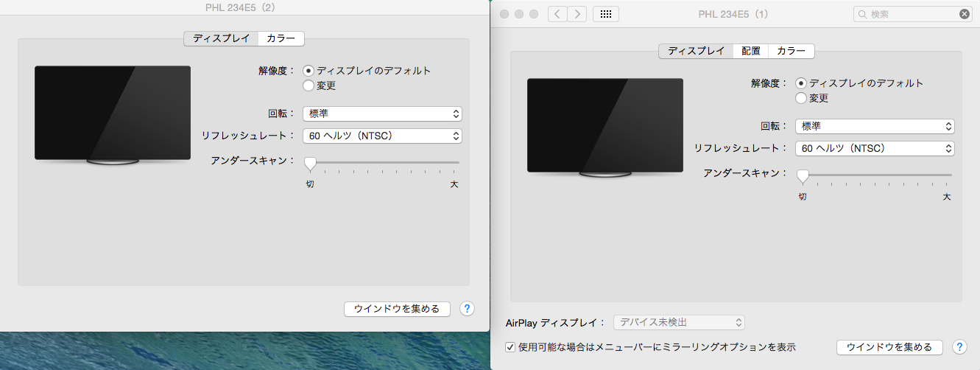Focus the 検索 search field
Viewport: 980px width, 370px height.
pos(913,14)
